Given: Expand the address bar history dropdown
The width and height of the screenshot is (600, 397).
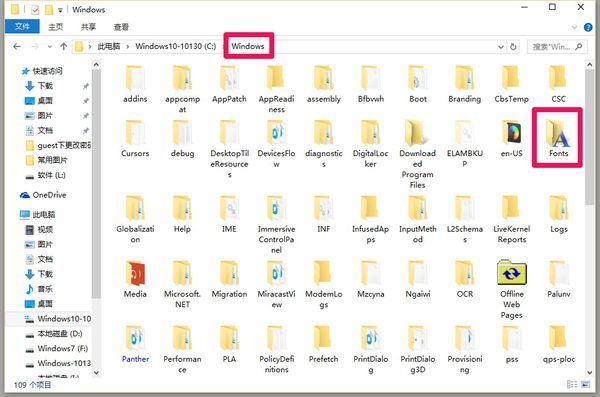Looking at the screenshot, I should tap(501, 47).
